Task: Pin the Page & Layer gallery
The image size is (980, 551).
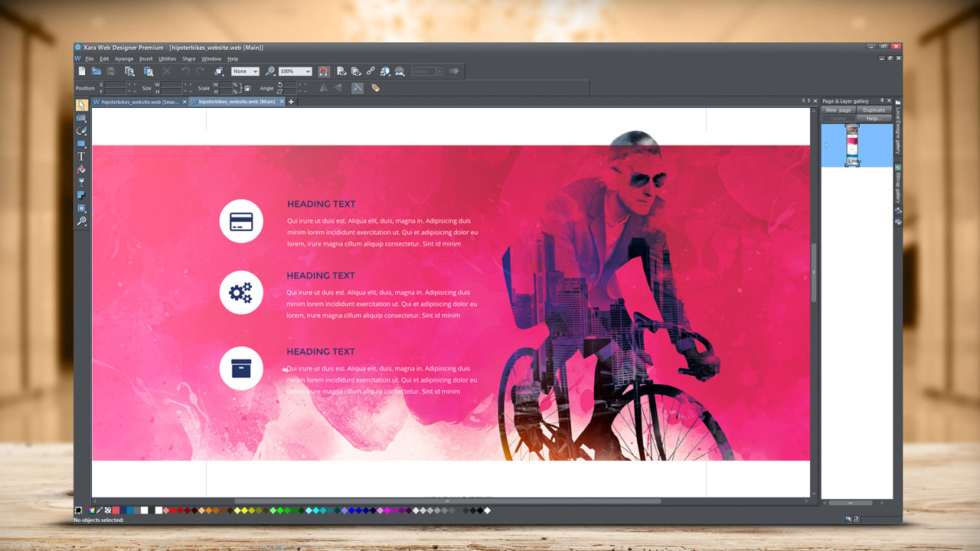Action: click(880, 100)
